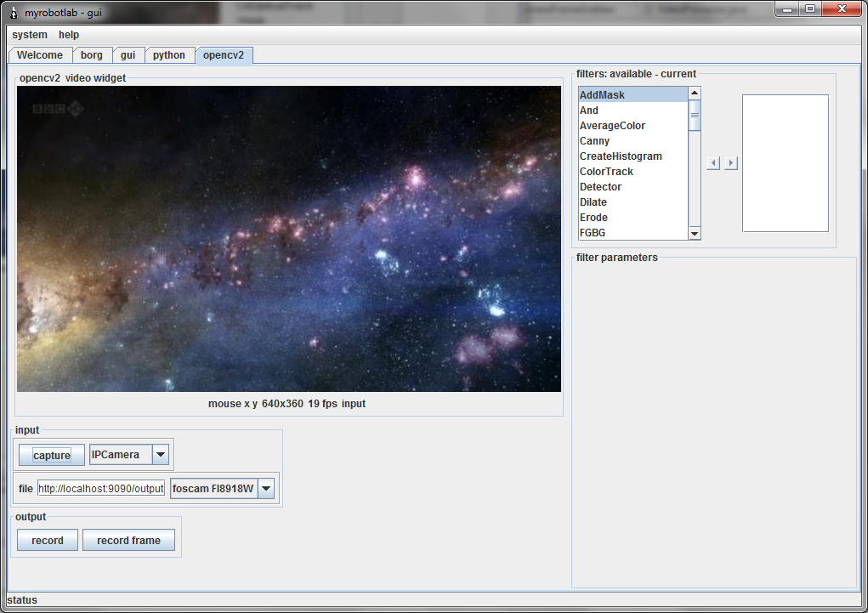Select the Erode filter
Screen dimensions: 868x613
point(633,218)
